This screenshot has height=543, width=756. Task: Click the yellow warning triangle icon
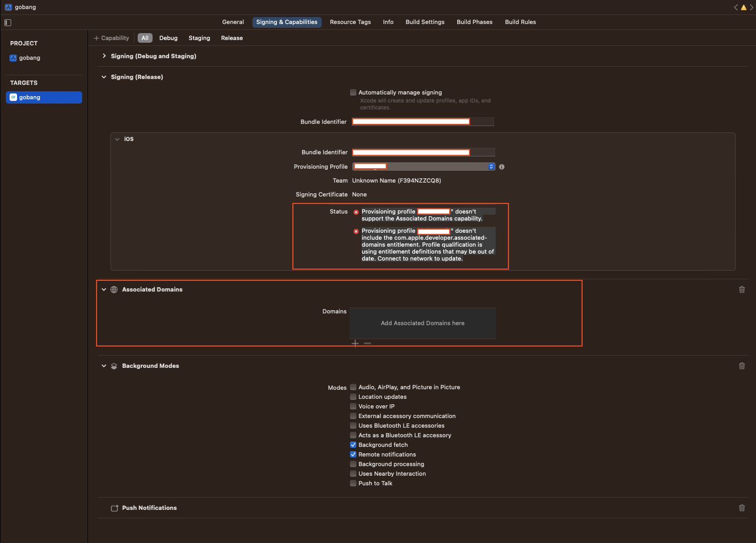tap(744, 7)
